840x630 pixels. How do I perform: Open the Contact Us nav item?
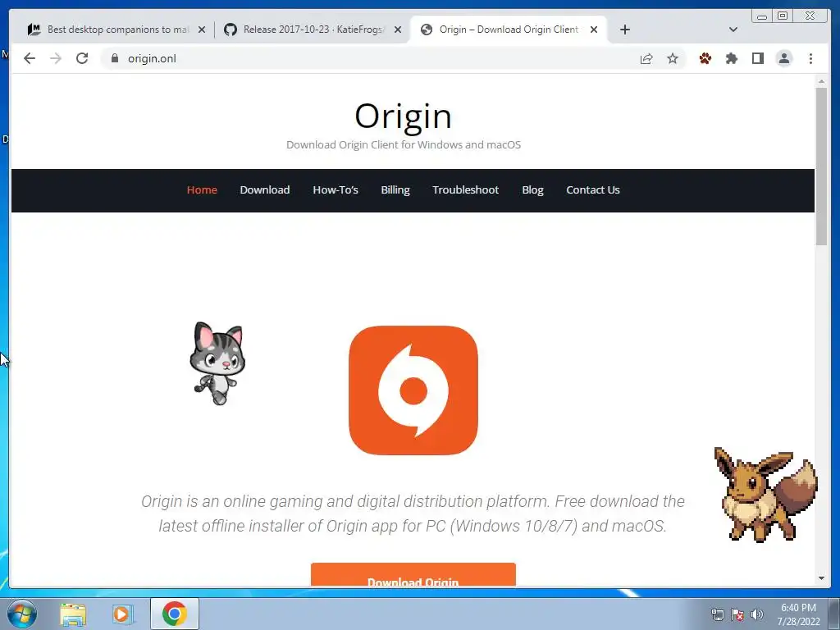(593, 190)
